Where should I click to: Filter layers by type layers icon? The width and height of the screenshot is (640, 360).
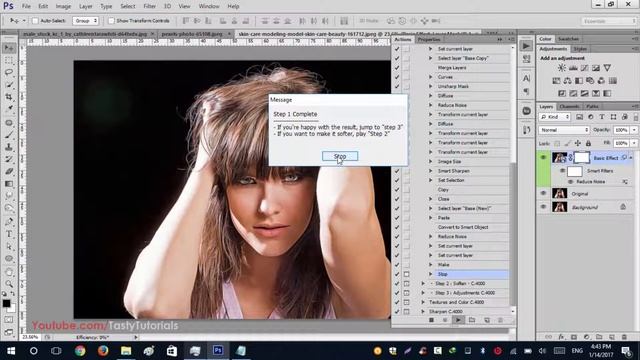602,117
